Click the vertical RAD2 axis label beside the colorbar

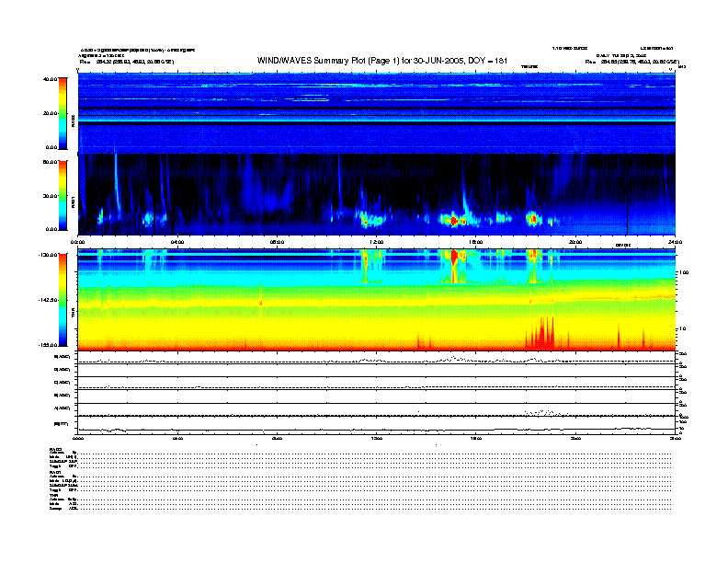[x=73, y=121]
